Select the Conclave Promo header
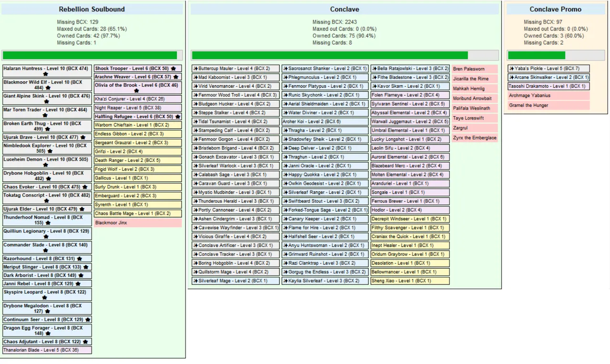 pyautogui.click(x=556, y=9)
